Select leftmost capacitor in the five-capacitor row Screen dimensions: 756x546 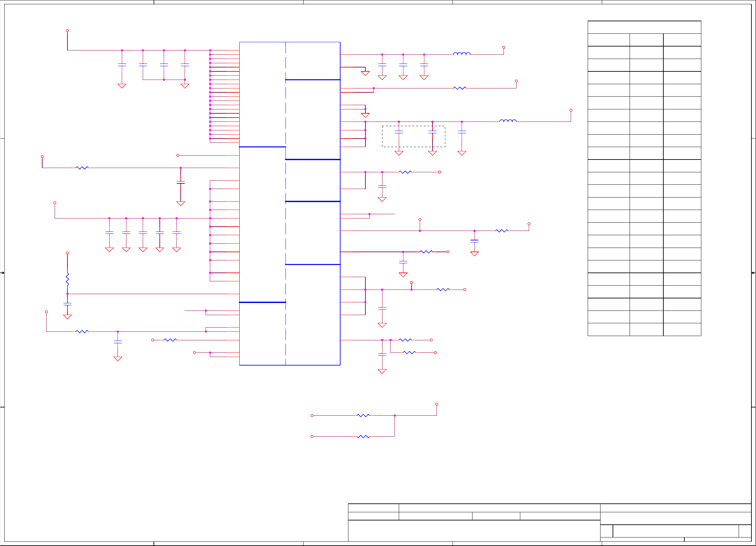109,233
